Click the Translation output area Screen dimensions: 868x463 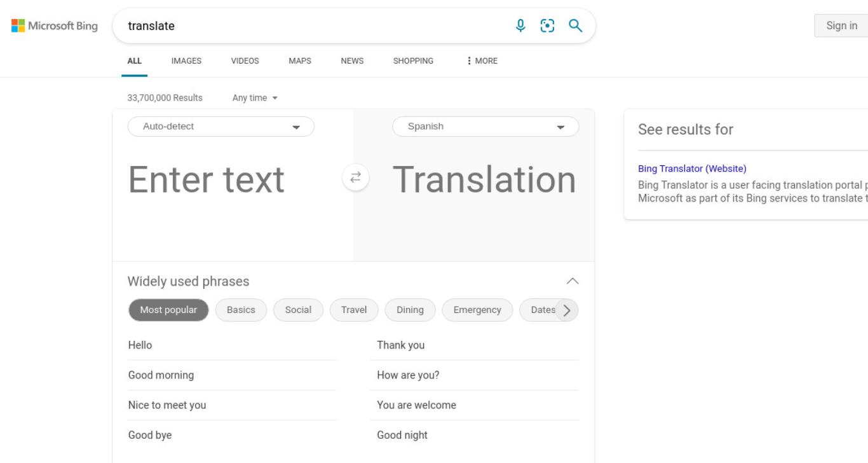point(484,180)
